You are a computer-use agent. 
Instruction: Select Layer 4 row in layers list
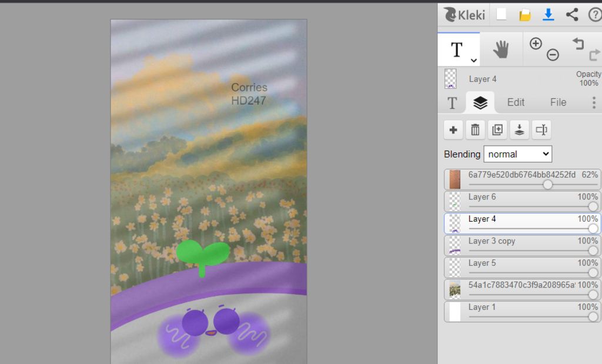click(x=522, y=223)
